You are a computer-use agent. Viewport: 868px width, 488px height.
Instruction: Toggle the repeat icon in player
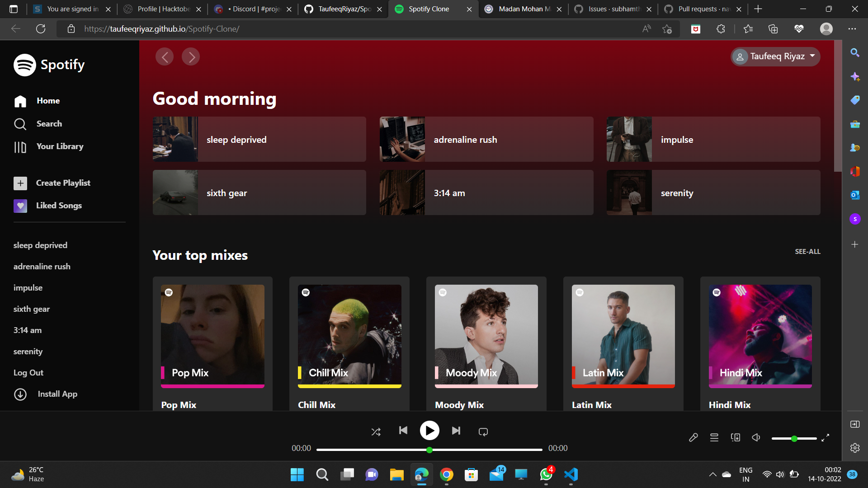click(483, 432)
